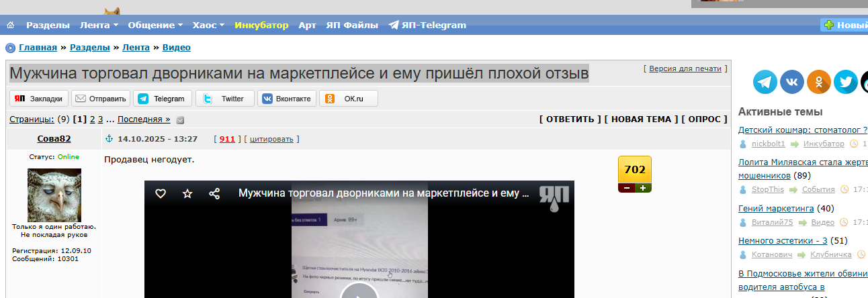This screenshot has width=868, height=298.
Task: Click ОПРОС link
Action: pos(704,119)
